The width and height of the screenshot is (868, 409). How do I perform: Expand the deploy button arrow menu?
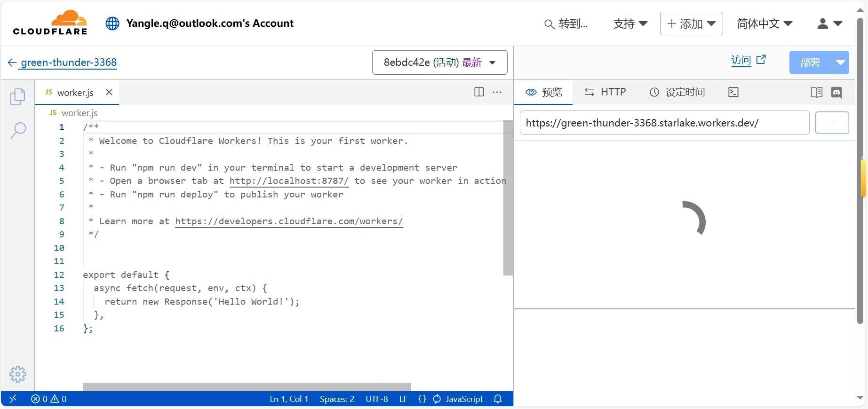[x=840, y=63]
